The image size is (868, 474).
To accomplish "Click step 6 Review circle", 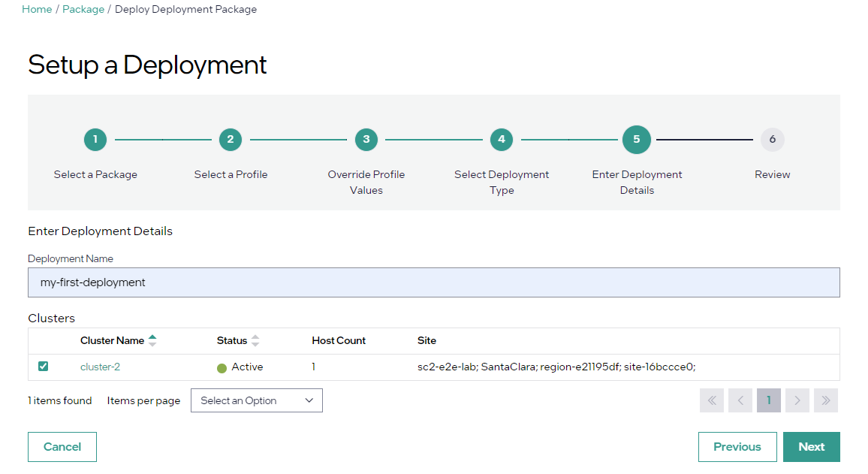I will [772, 139].
